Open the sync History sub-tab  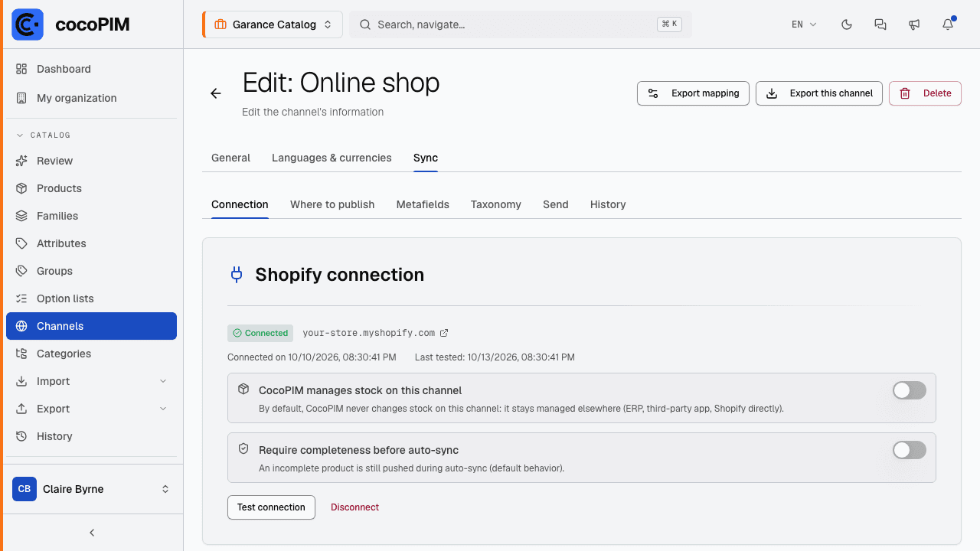click(608, 204)
